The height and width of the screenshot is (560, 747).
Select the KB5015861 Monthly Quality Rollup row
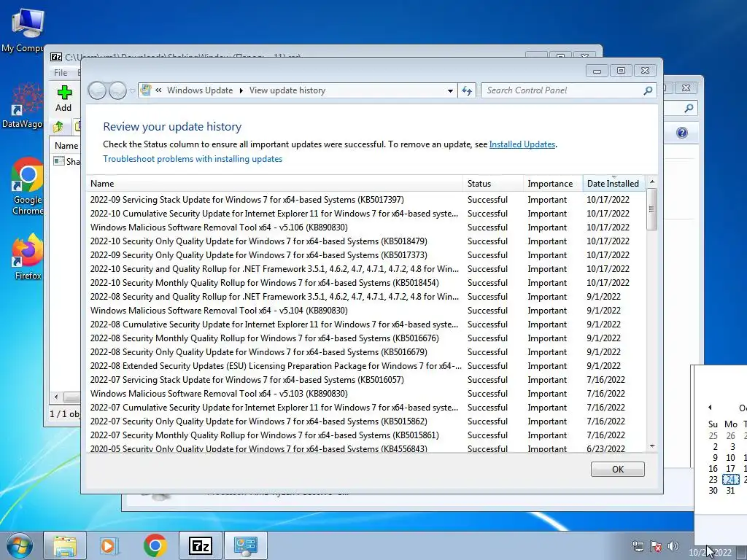366,435
